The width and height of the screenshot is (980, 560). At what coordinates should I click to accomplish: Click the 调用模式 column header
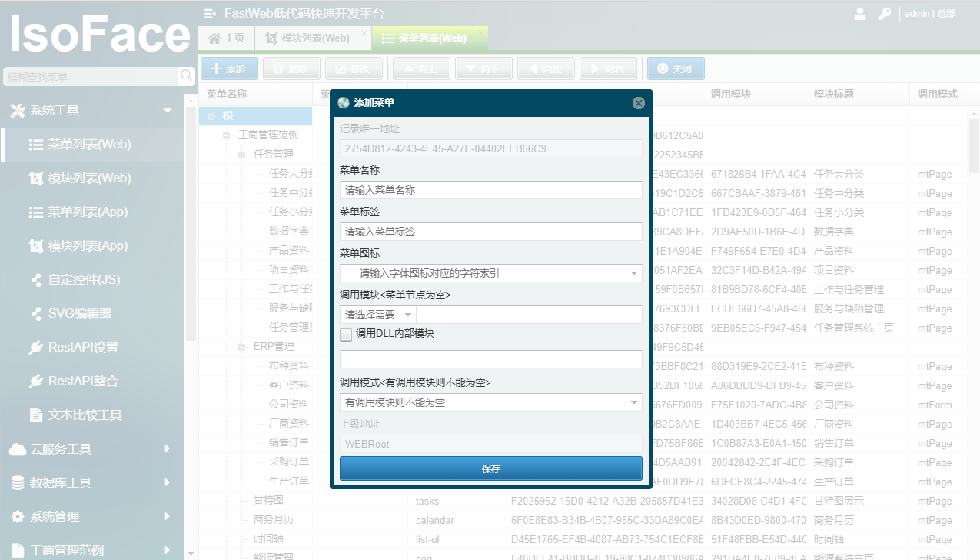coord(937,94)
